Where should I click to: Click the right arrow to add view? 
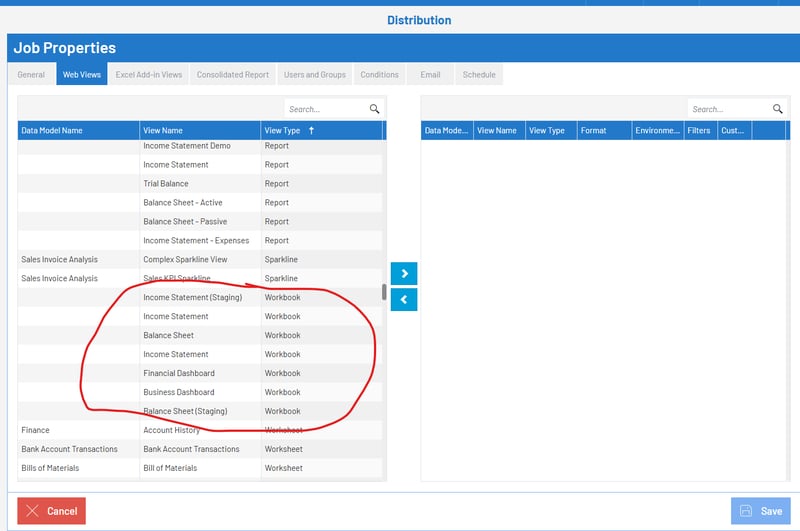[403, 274]
